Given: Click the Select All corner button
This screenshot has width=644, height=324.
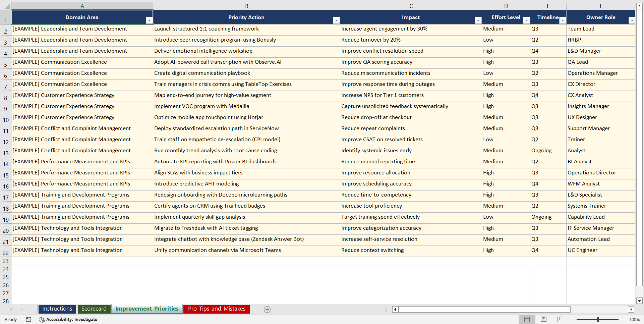Looking at the screenshot, I should 8,6.
